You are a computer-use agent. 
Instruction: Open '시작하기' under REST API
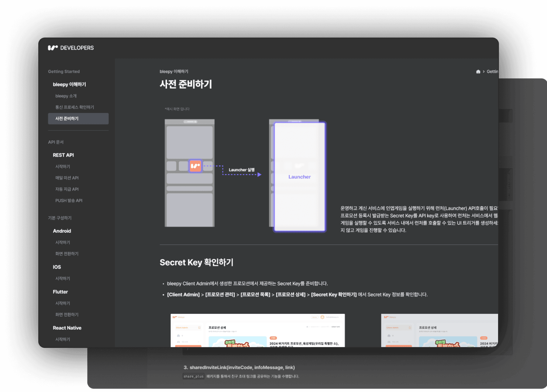tap(63, 166)
